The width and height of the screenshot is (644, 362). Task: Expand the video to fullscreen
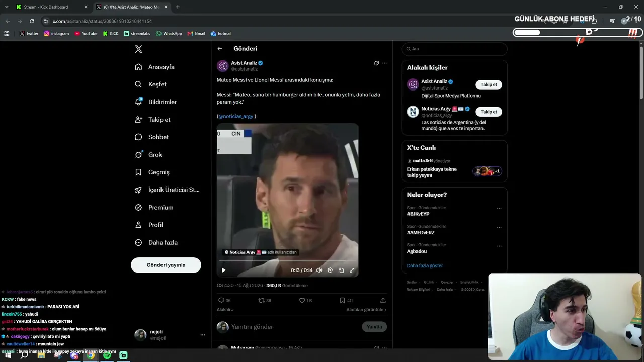tap(352, 270)
